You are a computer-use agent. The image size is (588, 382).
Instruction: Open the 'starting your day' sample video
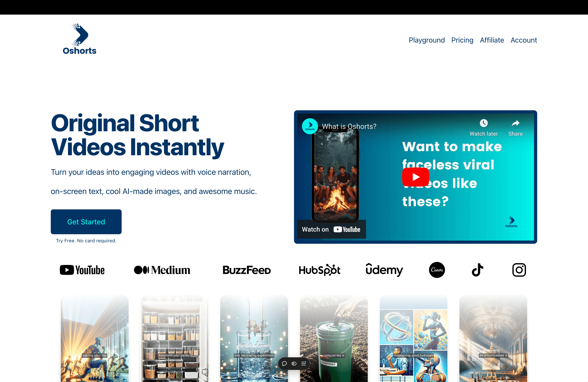[95, 339]
